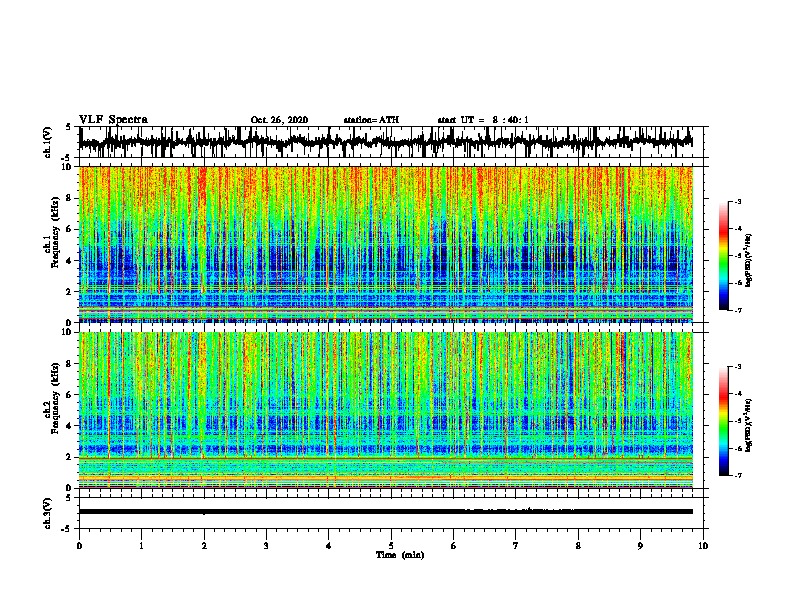Click the ch.3(V) axis label
This screenshot has height=612, width=792.
pos(48,513)
